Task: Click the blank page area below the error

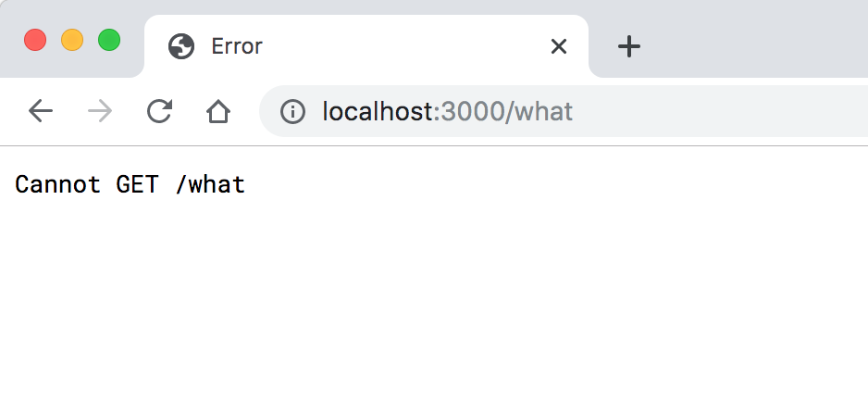Action: click(434, 306)
